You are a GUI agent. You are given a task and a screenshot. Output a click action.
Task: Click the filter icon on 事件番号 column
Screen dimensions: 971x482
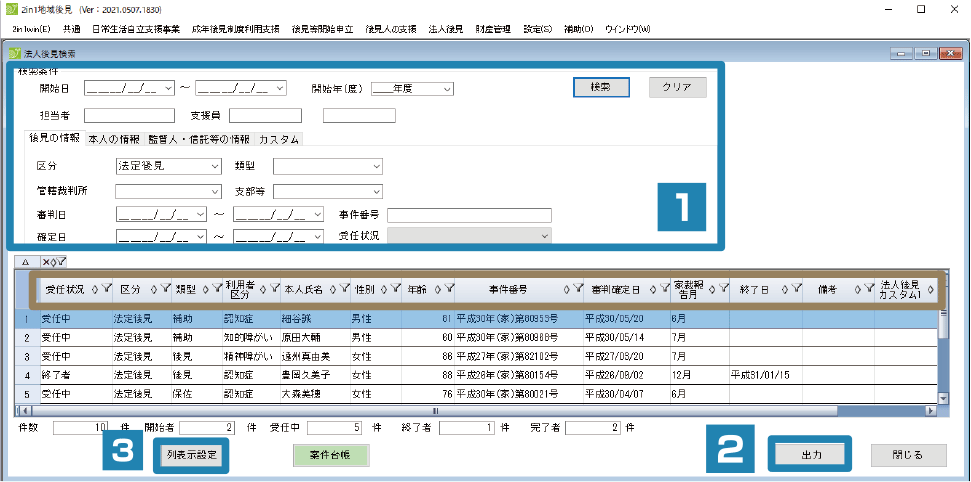(x=578, y=289)
